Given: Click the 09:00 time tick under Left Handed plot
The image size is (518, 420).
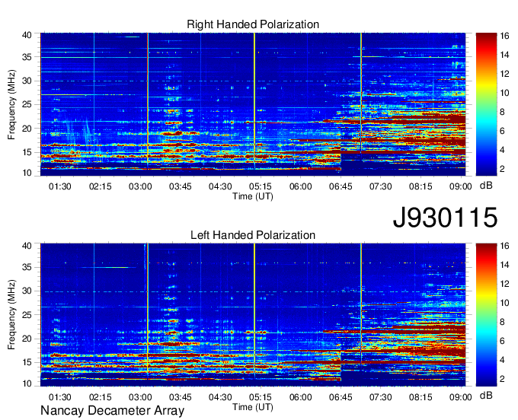Looking at the screenshot, I should pos(461,397).
